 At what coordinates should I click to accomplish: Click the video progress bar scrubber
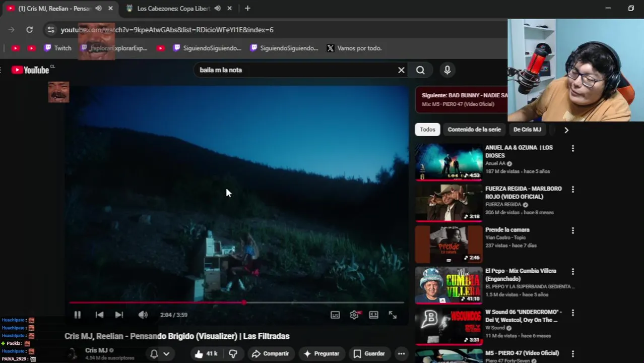244,302
